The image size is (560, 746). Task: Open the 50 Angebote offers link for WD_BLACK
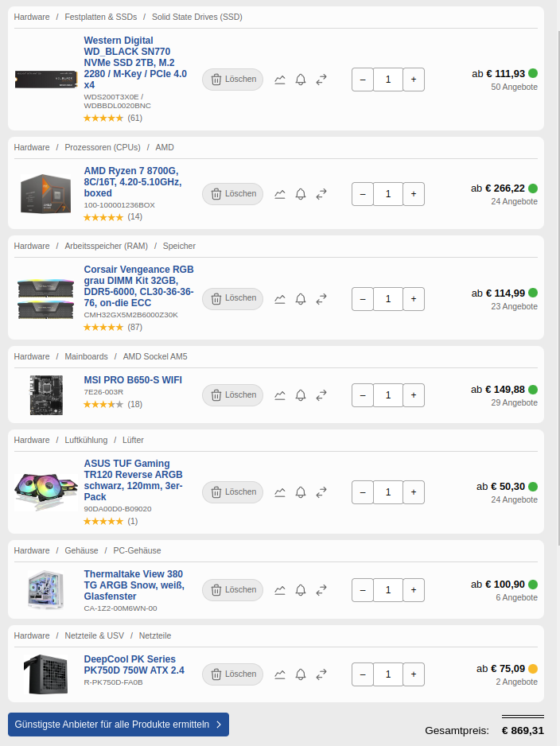[515, 87]
